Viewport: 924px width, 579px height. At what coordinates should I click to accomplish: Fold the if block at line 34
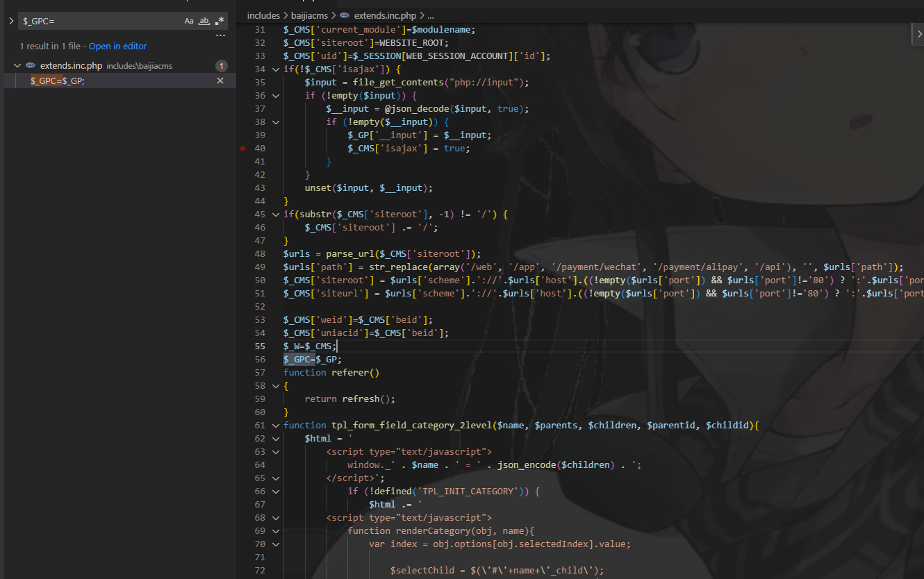coord(276,69)
